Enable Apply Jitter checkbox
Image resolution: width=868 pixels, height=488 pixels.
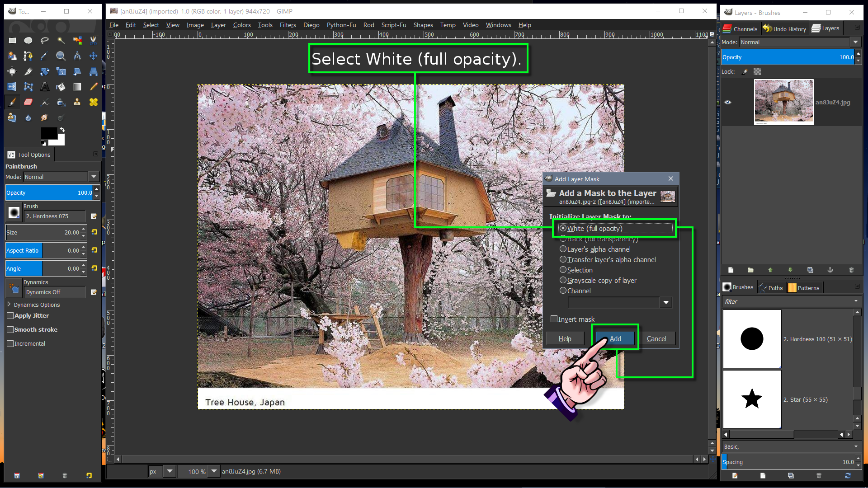[x=10, y=316]
